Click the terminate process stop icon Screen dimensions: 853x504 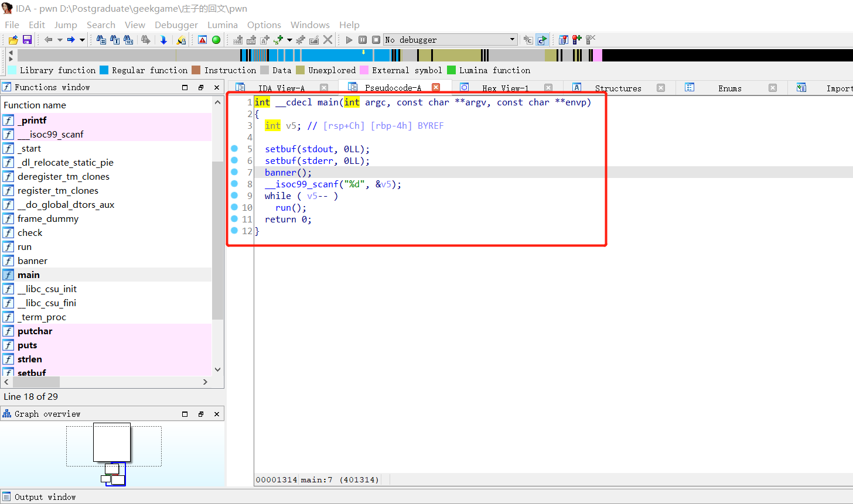pyautogui.click(x=375, y=40)
